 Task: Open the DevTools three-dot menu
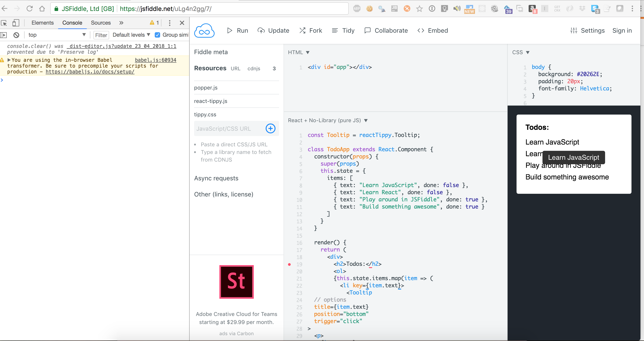169,23
